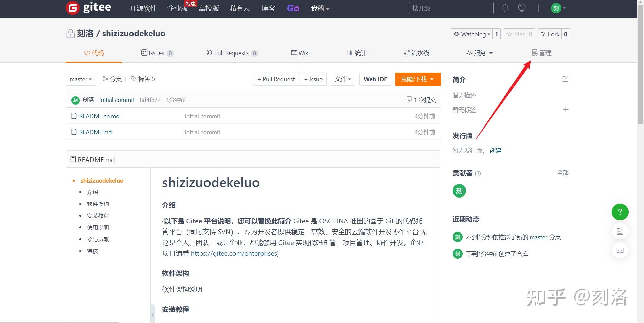The width and height of the screenshot is (644, 323).
Task: Jump to shizizuodekeluo in README outline
Action: [x=102, y=181]
